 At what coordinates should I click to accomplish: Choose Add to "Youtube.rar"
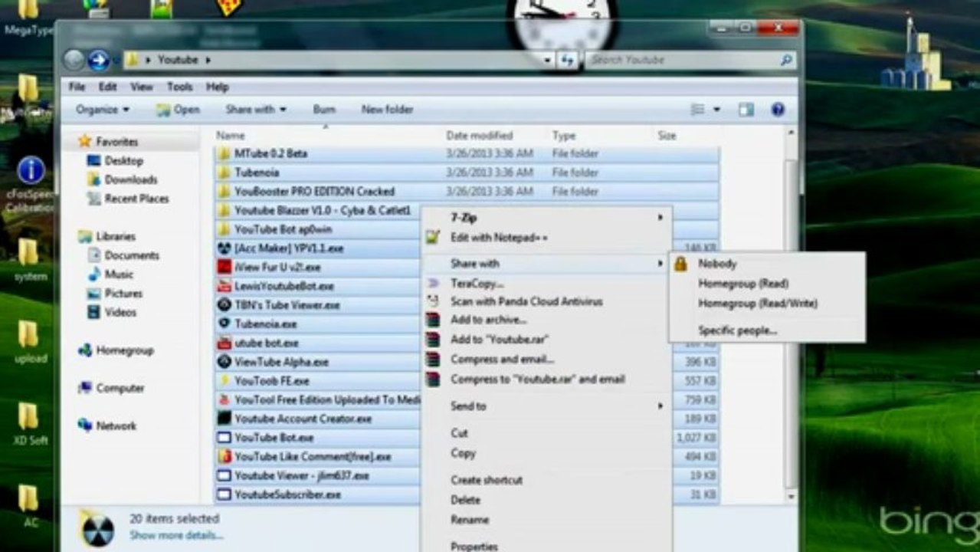point(499,339)
